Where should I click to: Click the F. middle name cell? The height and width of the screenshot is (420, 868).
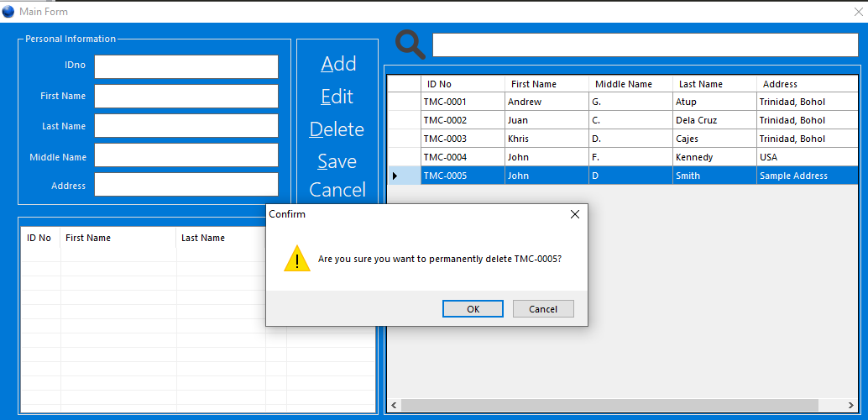(x=631, y=157)
